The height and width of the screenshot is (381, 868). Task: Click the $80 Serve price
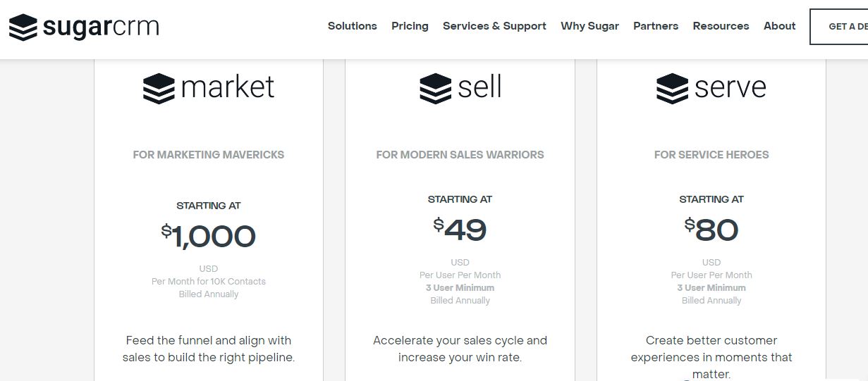coord(711,230)
